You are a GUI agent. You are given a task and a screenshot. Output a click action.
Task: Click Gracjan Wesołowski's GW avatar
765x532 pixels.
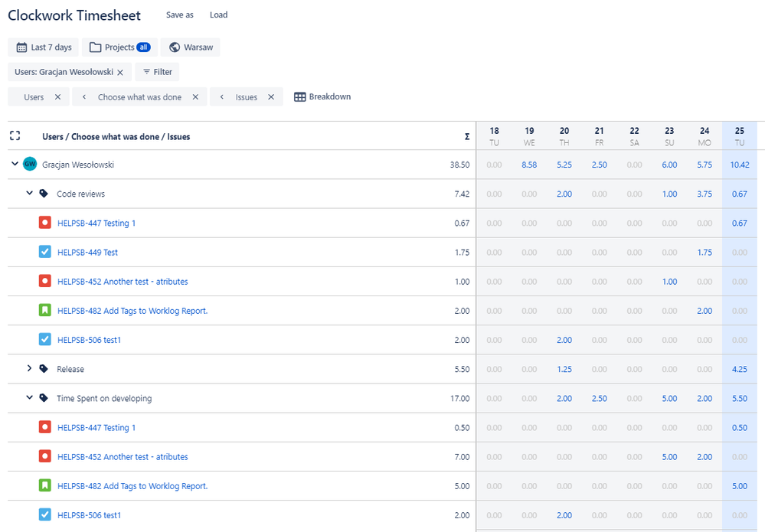click(29, 164)
